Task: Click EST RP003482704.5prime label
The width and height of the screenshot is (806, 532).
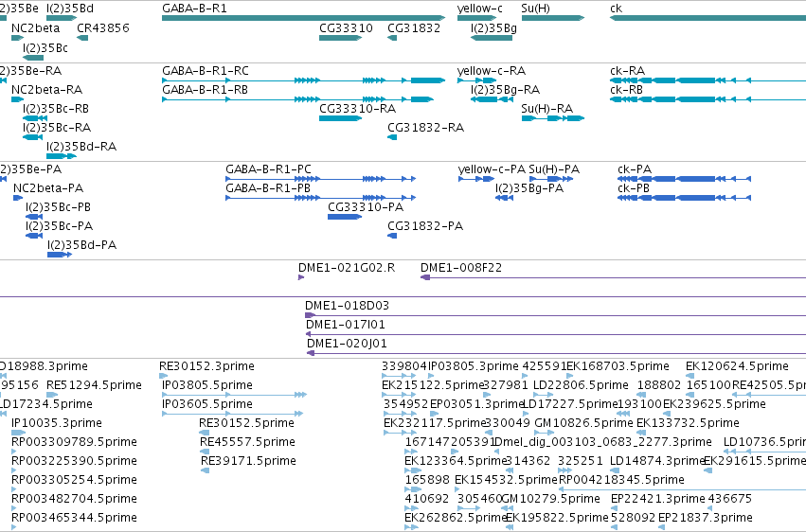Action: click(x=74, y=500)
